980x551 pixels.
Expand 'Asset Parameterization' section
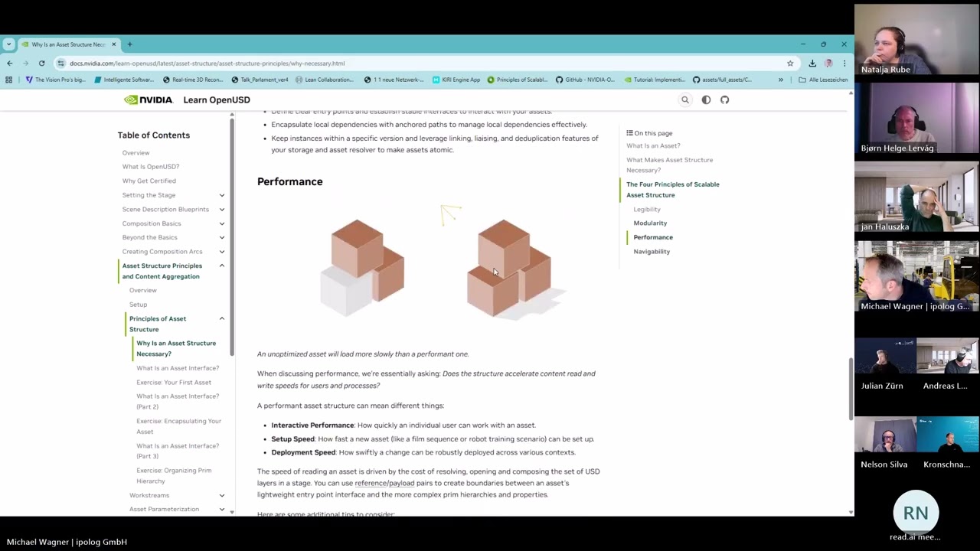click(x=222, y=509)
